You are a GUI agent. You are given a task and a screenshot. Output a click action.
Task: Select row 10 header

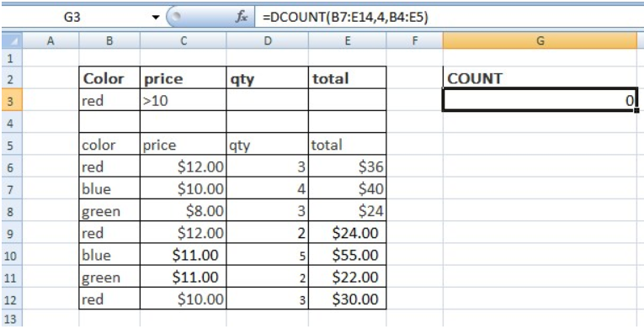(12, 256)
